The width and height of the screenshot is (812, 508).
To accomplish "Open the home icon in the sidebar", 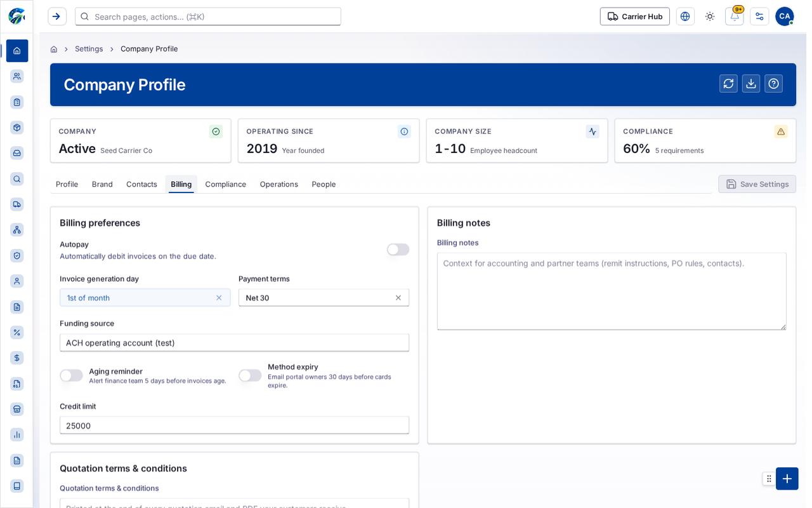I will click(x=17, y=51).
